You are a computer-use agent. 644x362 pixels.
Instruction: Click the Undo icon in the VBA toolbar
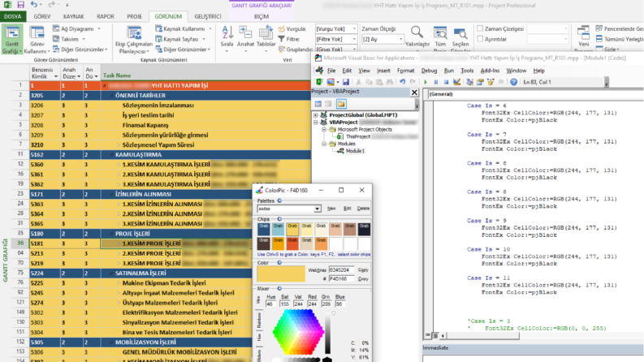(x=402, y=82)
